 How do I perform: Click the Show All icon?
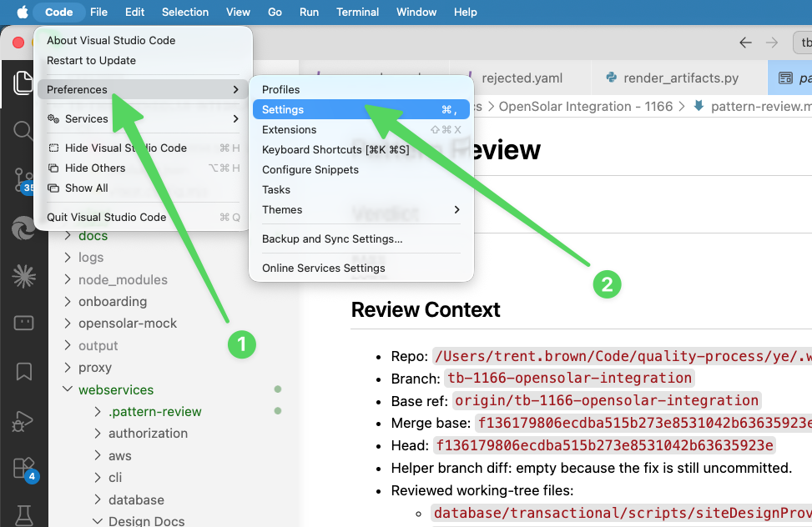pyautogui.click(x=53, y=188)
